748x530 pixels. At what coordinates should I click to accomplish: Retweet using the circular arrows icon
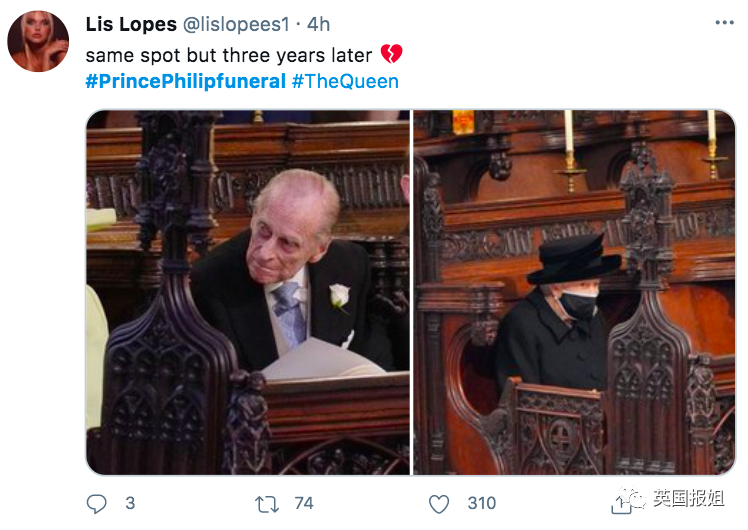(x=267, y=504)
